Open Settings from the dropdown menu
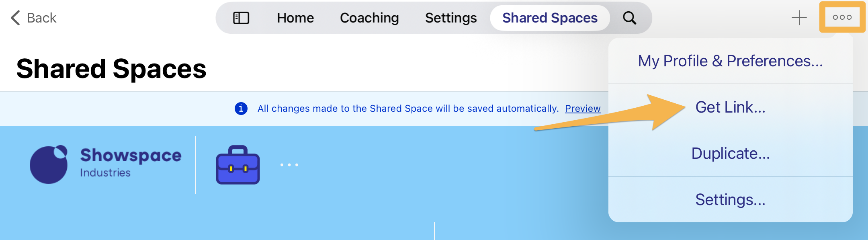Image resolution: width=868 pixels, height=240 pixels. [x=730, y=200]
